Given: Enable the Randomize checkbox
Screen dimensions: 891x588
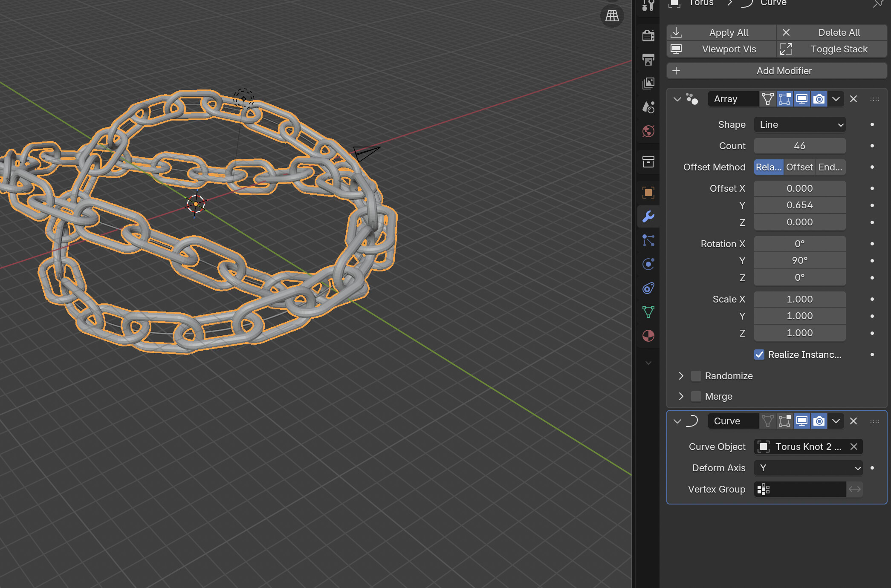Looking at the screenshot, I should coord(696,376).
